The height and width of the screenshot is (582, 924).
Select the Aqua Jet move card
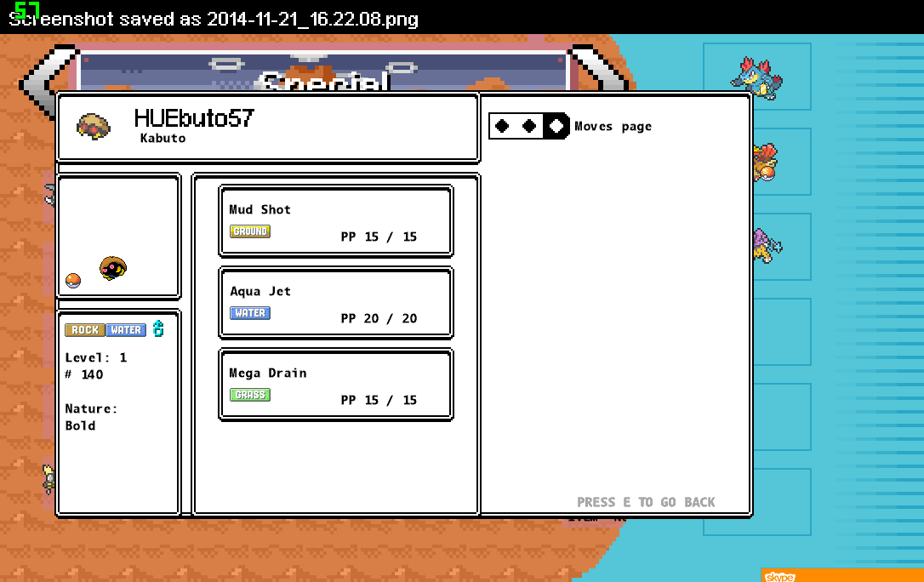[x=336, y=303]
